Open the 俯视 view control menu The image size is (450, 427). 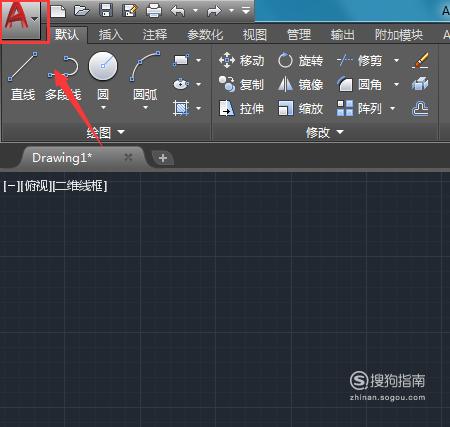point(36,186)
